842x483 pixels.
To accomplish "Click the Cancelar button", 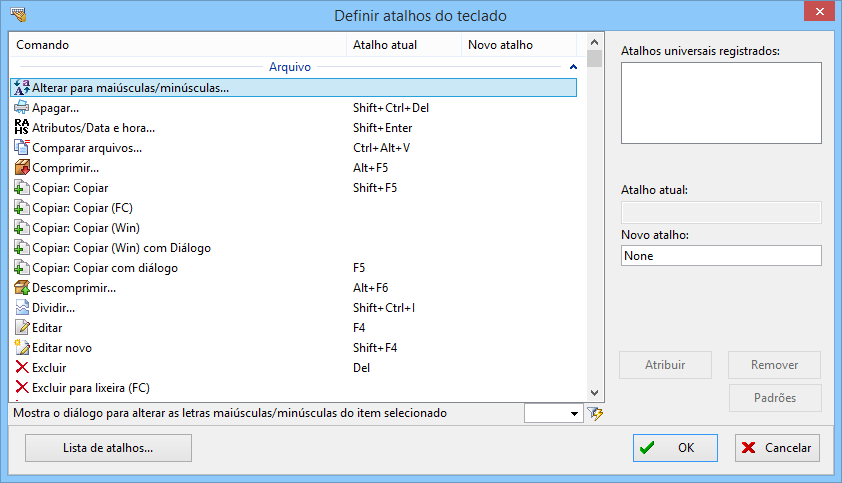I will [777, 448].
